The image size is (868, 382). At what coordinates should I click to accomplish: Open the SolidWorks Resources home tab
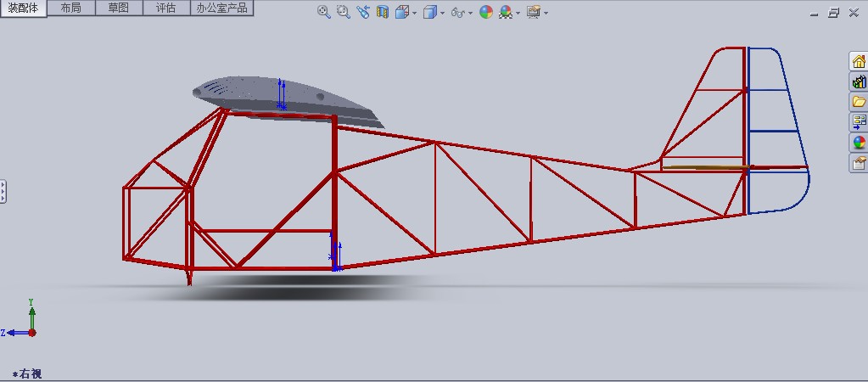[x=859, y=61]
